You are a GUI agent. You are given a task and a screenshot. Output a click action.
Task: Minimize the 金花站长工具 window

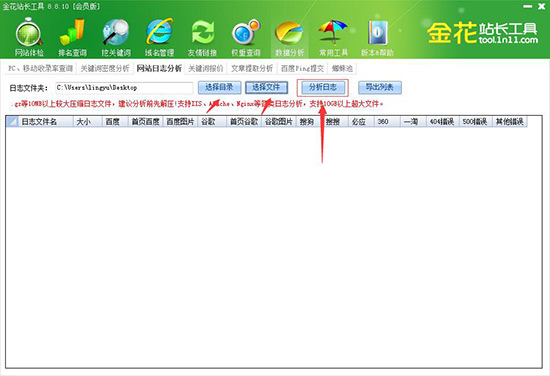[528, 6]
